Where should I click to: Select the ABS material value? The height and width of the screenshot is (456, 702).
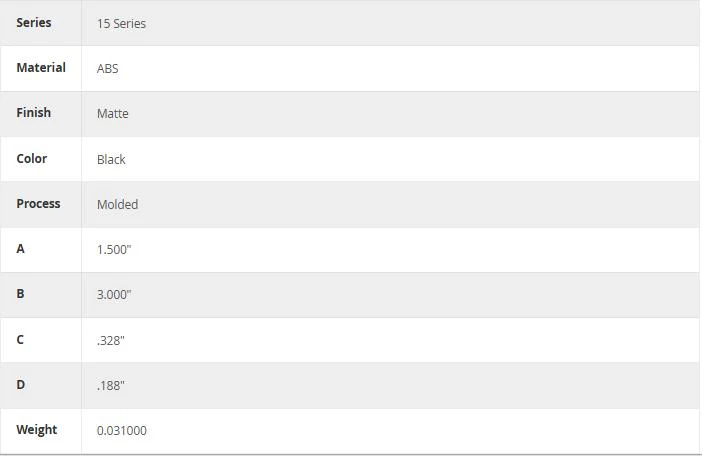[107, 69]
